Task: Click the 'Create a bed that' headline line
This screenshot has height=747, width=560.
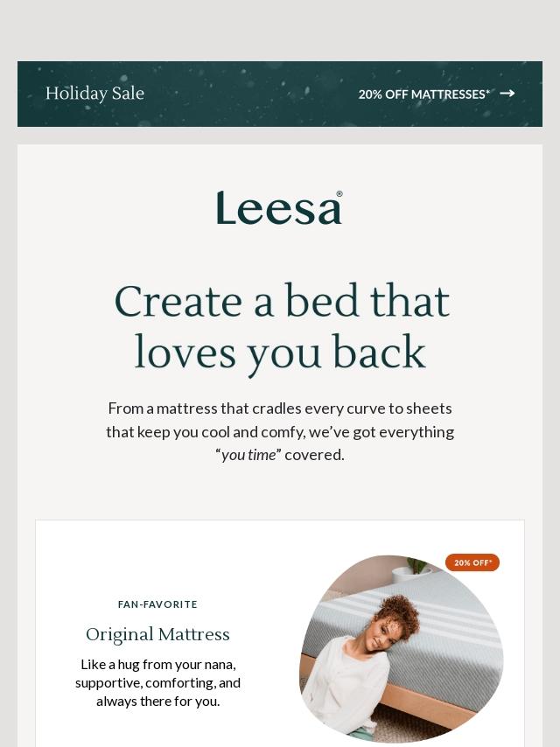Action: pyautogui.click(x=281, y=302)
